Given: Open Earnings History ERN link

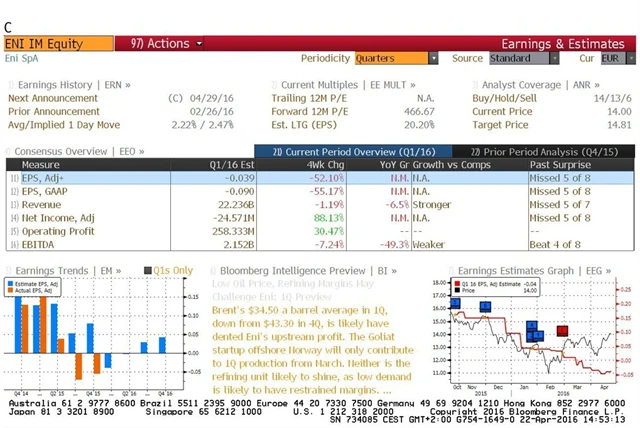Looking at the screenshot, I should [x=72, y=85].
